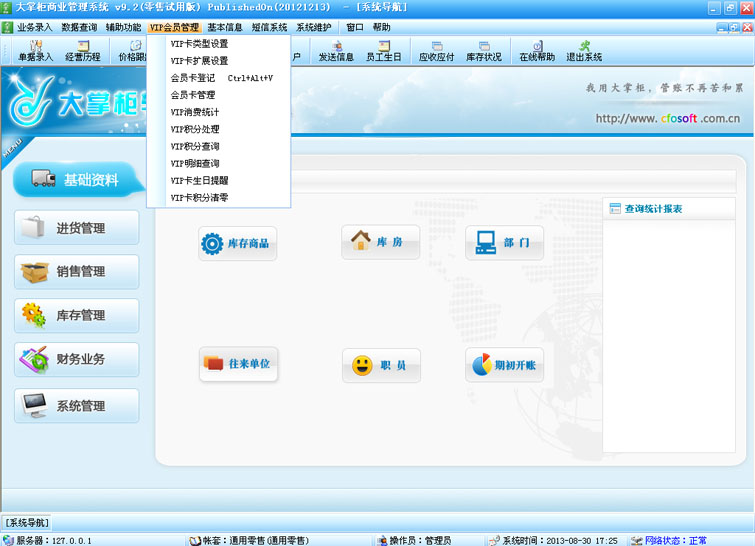Open 职员 smiley icon button

coord(381,365)
